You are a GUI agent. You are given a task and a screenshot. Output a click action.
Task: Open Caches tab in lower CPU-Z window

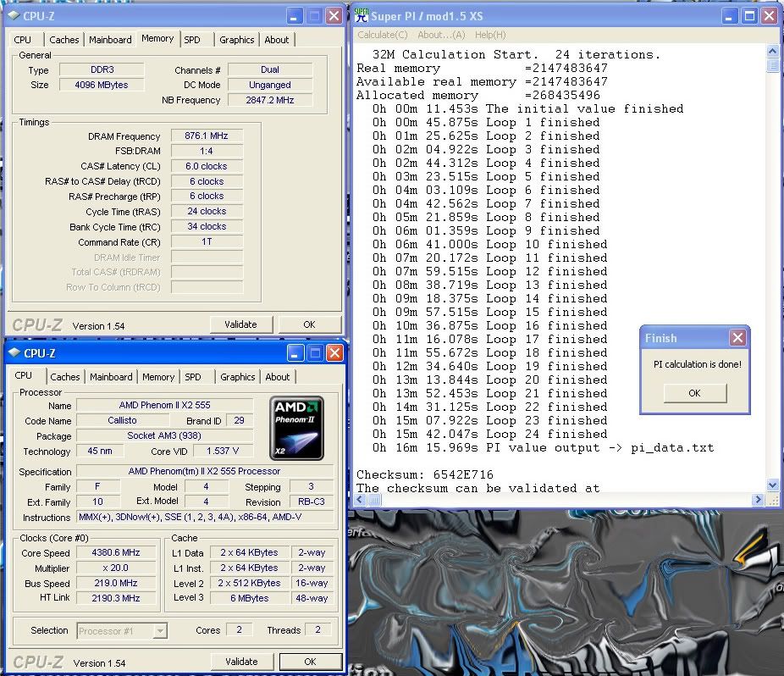coord(64,377)
